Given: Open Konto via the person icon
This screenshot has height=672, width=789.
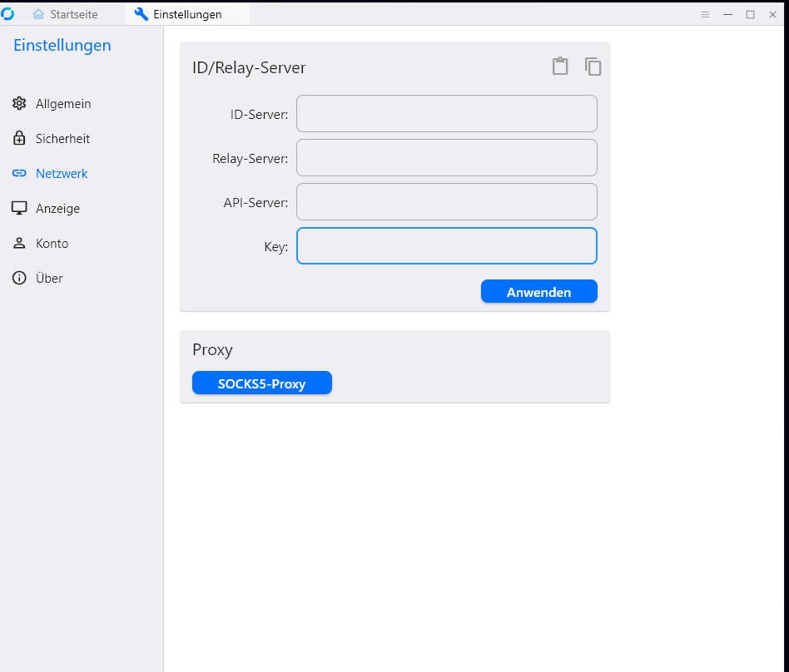Looking at the screenshot, I should click(x=19, y=244).
